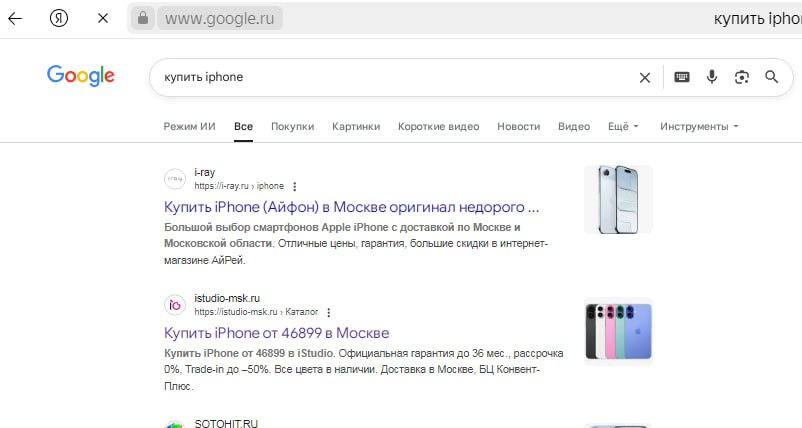Viewport: 802px width, 428px height.
Task: Open three-dot menu for istudio-msk result
Action: (328, 312)
